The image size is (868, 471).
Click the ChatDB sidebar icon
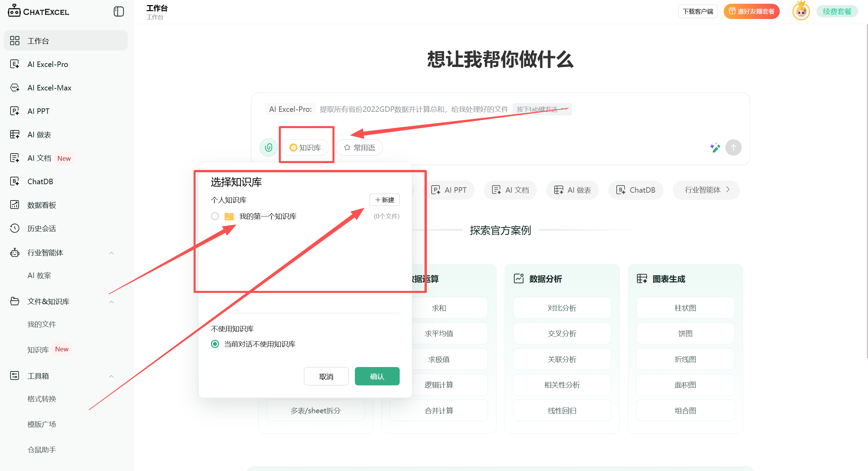coord(15,181)
